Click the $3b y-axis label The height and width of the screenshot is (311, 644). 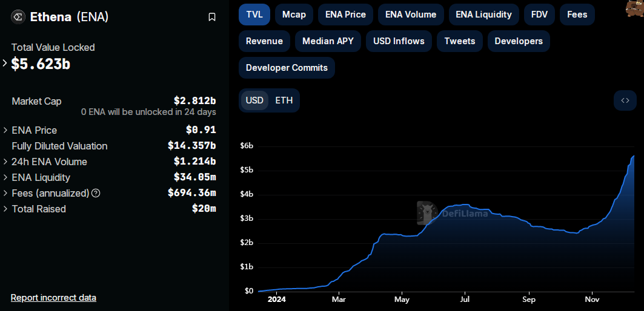coord(247,218)
